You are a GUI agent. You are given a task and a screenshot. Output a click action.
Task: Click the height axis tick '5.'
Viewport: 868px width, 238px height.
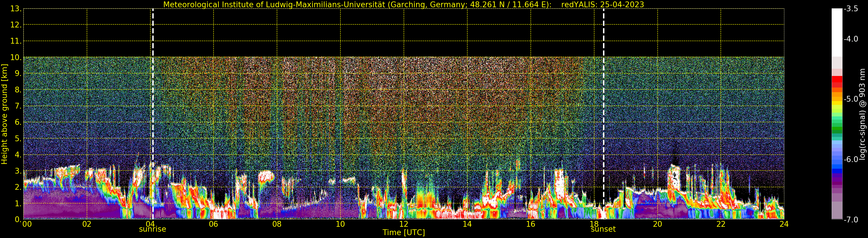click(18, 138)
